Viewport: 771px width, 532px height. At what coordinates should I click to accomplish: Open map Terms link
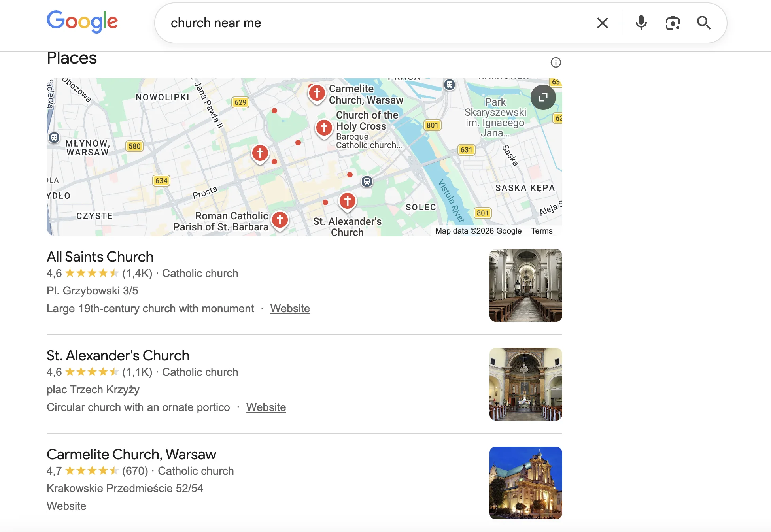coord(542,231)
